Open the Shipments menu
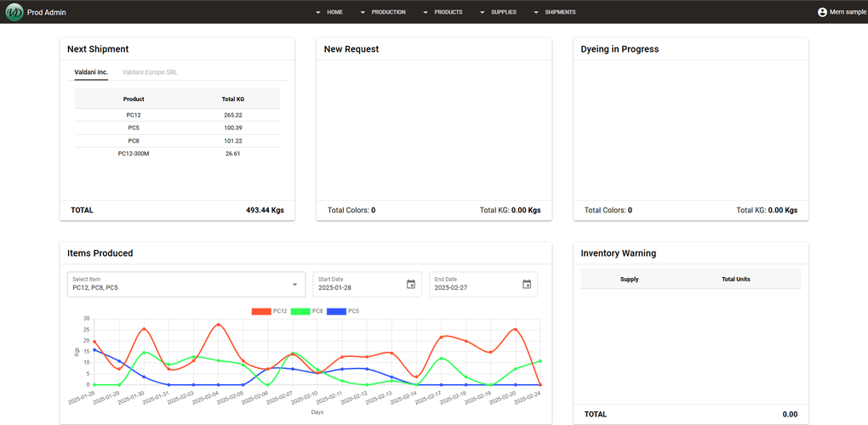Viewport: 868px width, 425px height. pyautogui.click(x=559, y=13)
